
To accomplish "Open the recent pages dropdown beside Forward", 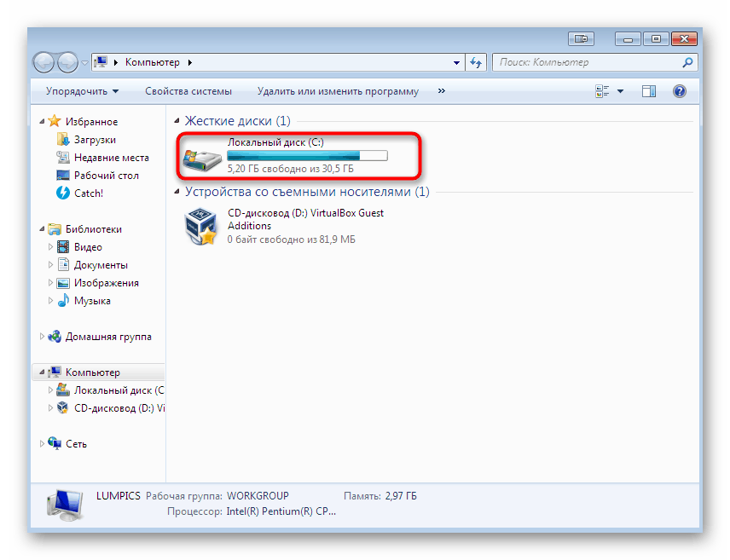I will tap(84, 63).
